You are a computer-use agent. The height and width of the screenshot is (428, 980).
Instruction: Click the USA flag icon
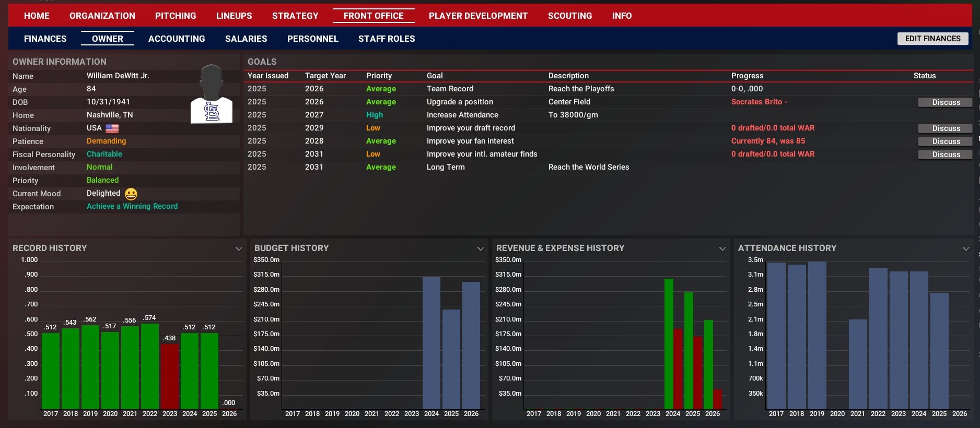point(112,128)
